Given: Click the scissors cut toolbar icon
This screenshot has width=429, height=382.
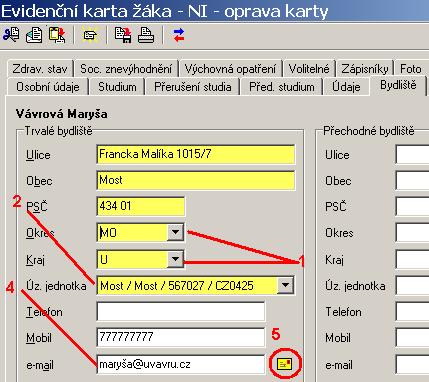Looking at the screenshot, I should [x=11, y=35].
